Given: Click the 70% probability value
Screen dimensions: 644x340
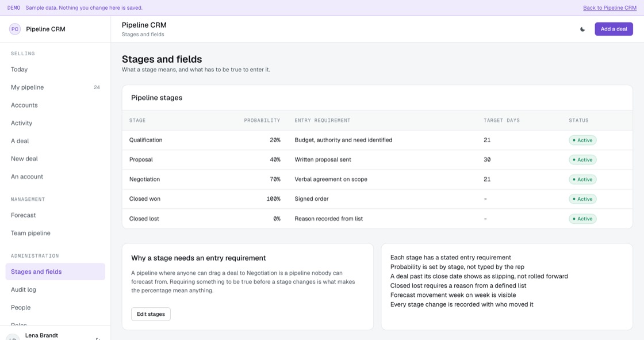Looking at the screenshot, I should 275,179.
